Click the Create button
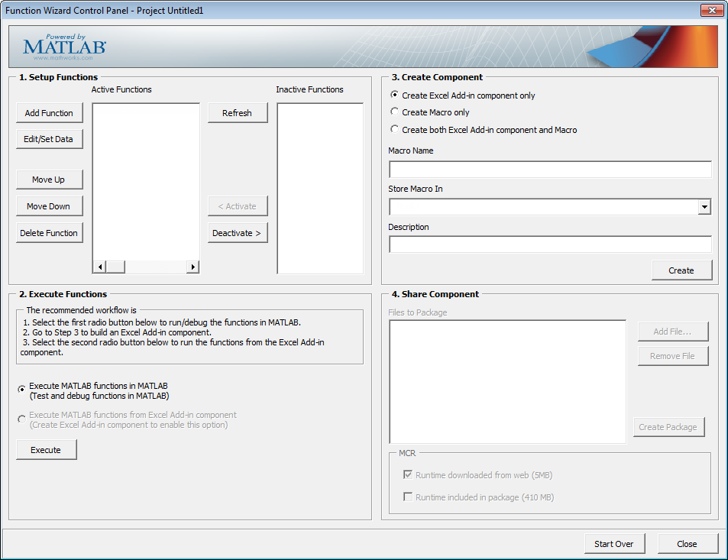Viewport: 728px width, 560px height. [681, 270]
